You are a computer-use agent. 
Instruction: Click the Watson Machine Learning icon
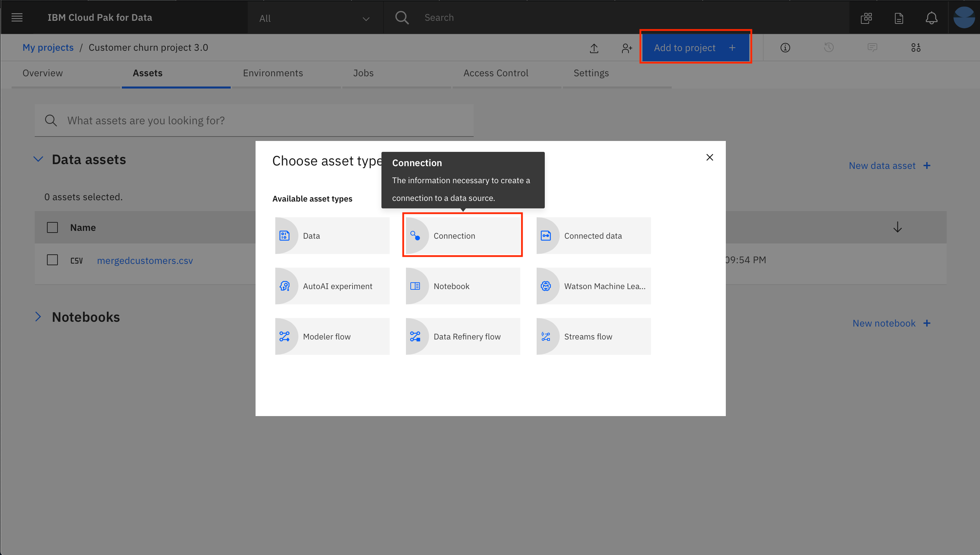tap(546, 286)
